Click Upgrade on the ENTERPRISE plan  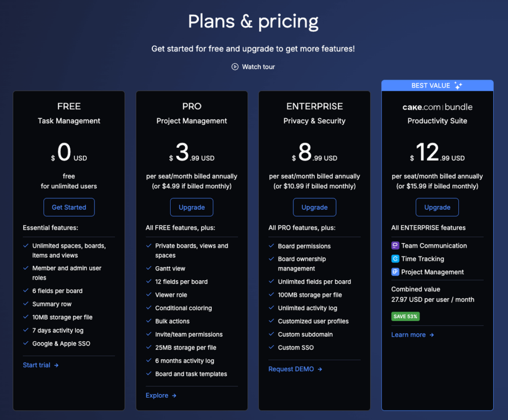click(315, 207)
